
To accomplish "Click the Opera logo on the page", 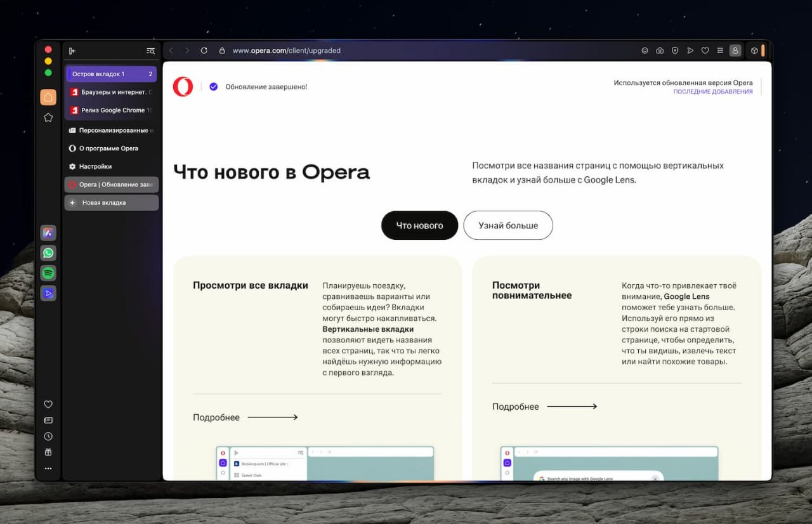I will pyautogui.click(x=183, y=86).
